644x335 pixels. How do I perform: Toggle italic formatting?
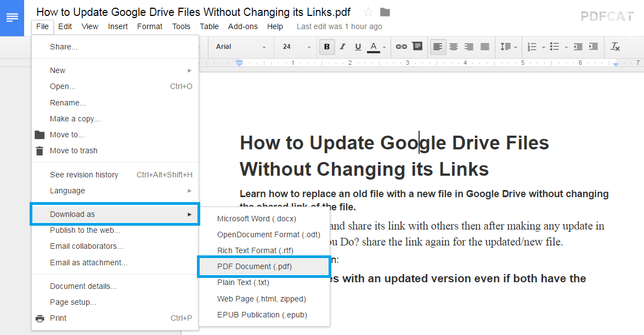tap(342, 47)
